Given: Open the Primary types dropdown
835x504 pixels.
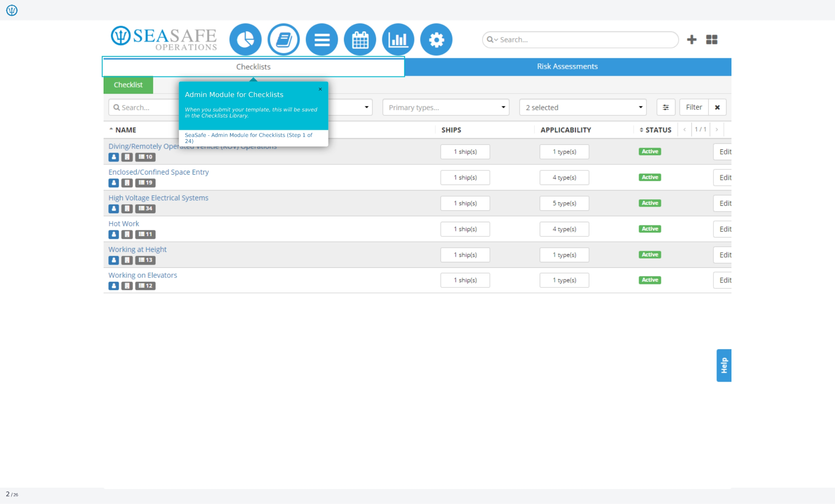Looking at the screenshot, I should [446, 107].
